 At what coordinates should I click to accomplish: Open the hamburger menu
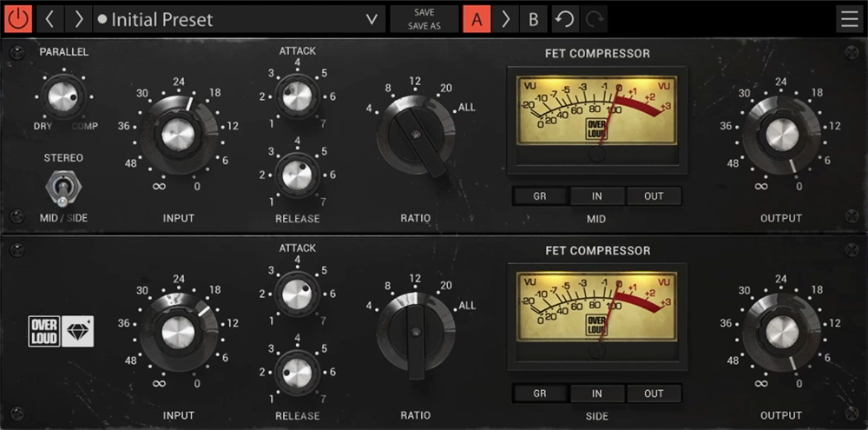(849, 19)
